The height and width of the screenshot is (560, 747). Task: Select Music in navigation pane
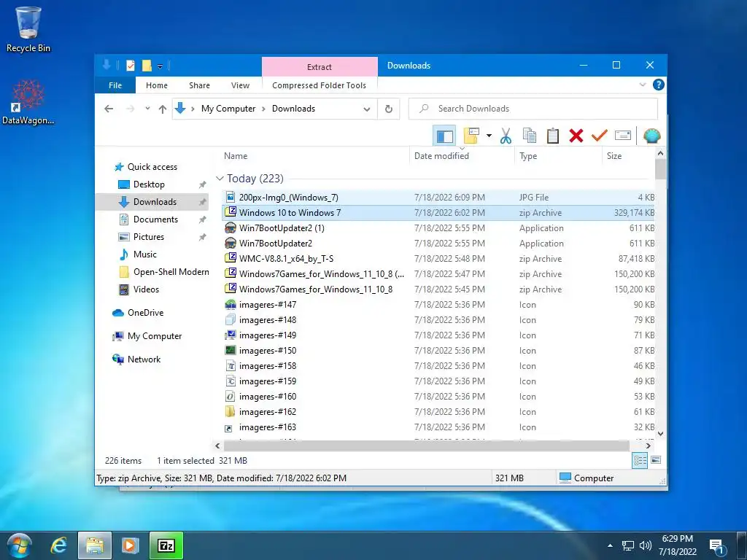145,254
